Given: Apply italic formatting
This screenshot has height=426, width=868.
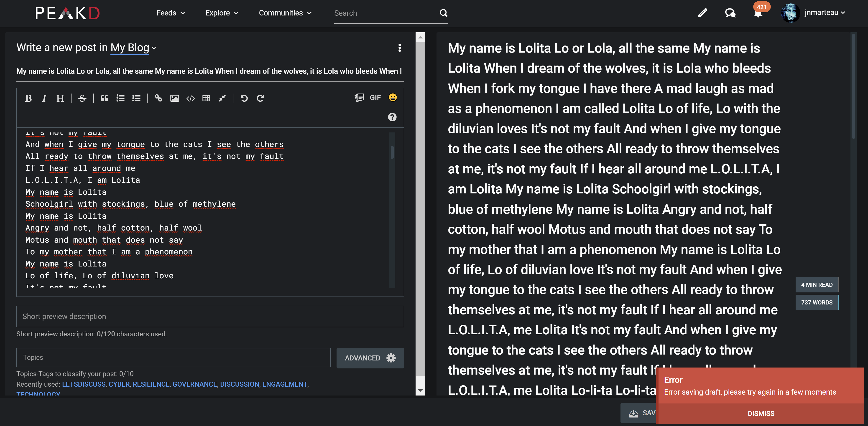Looking at the screenshot, I should click(44, 98).
